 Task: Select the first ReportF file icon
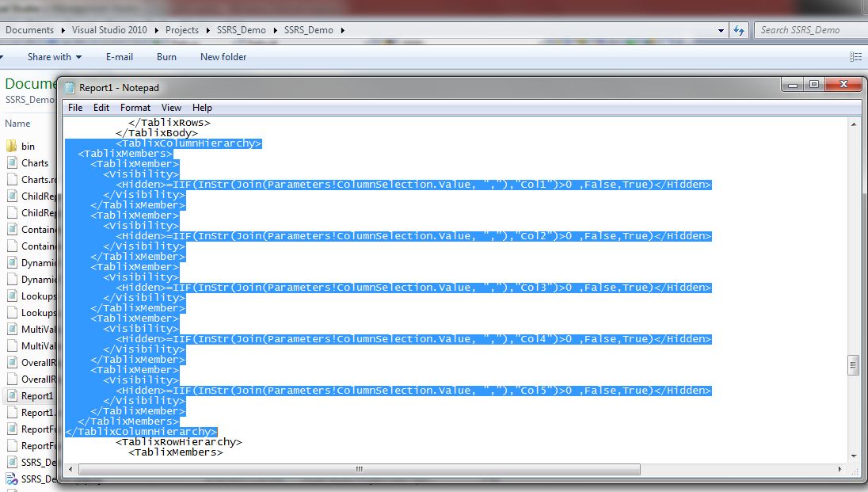pyautogui.click(x=12, y=429)
